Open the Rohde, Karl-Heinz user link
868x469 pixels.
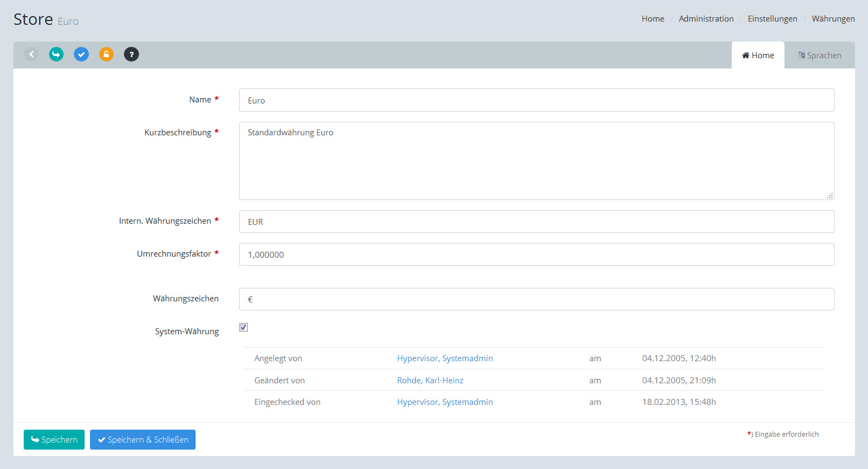coord(430,381)
